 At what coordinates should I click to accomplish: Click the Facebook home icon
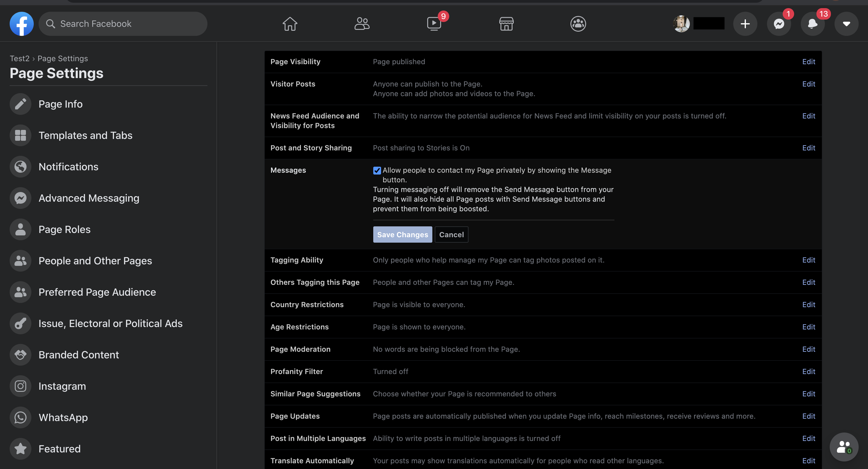pos(290,24)
